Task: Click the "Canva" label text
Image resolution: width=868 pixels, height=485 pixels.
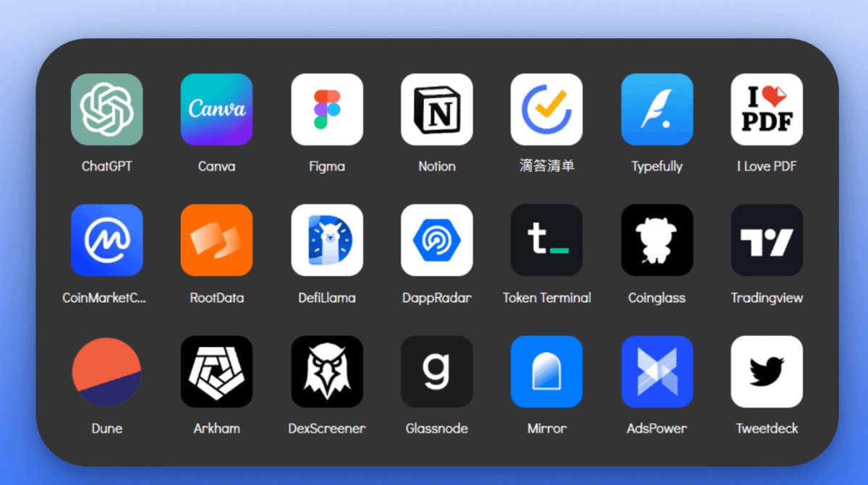Action: point(217,166)
